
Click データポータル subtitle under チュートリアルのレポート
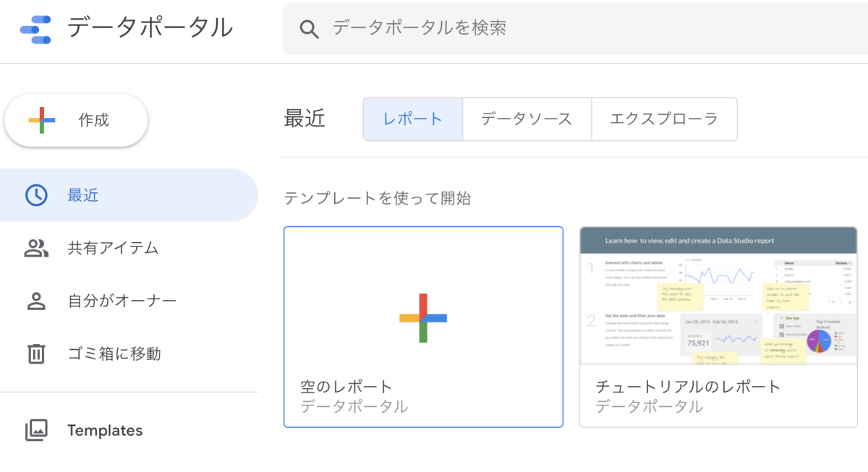tap(649, 407)
